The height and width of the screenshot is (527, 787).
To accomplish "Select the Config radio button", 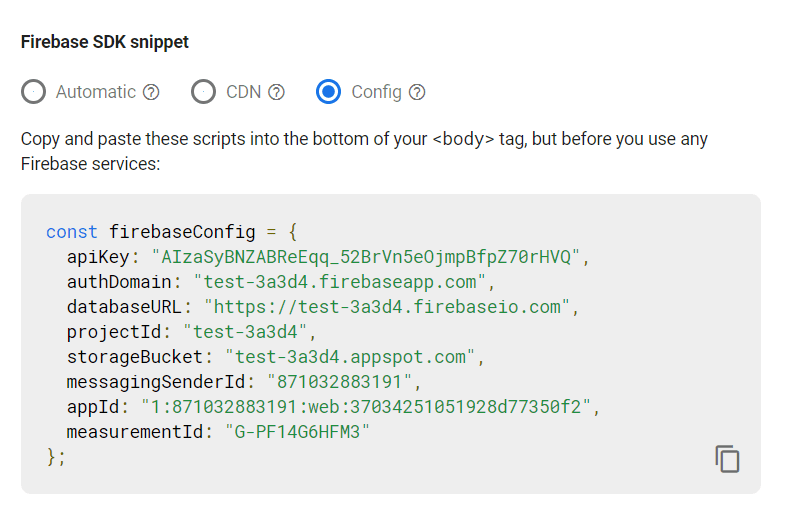I will [329, 92].
